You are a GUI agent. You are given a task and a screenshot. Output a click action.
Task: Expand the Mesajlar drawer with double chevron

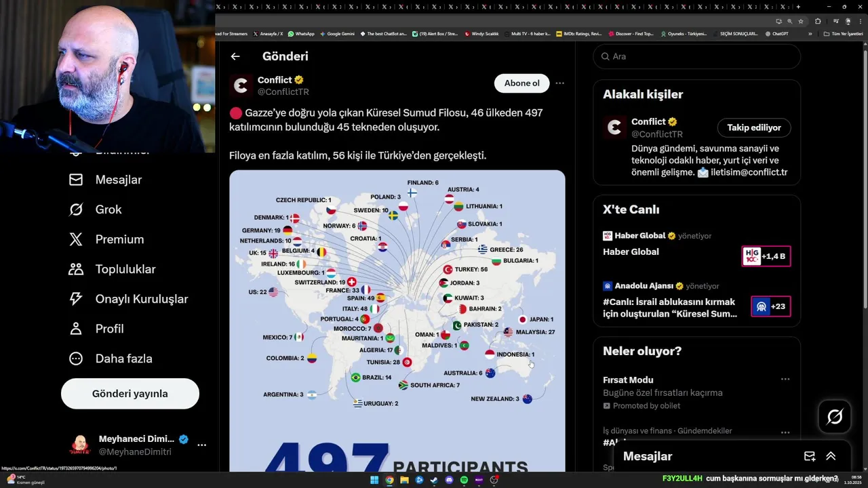click(831, 456)
